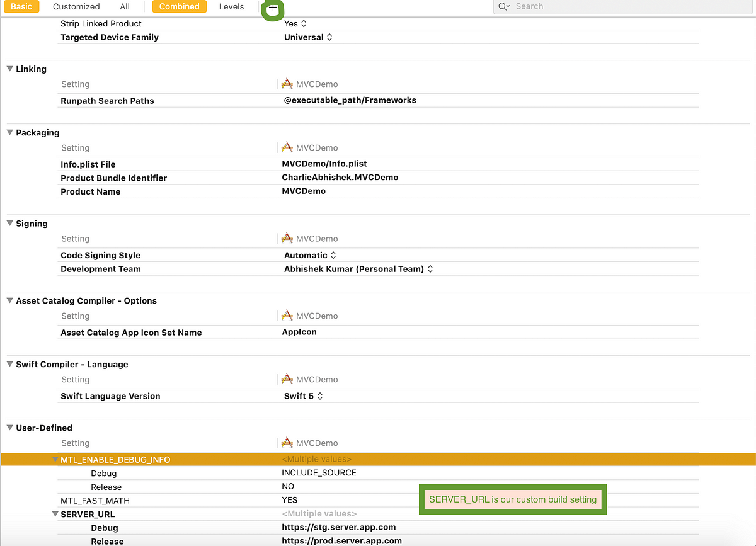Switch to the Customized filter
756x546 pixels.
click(x=76, y=7)
